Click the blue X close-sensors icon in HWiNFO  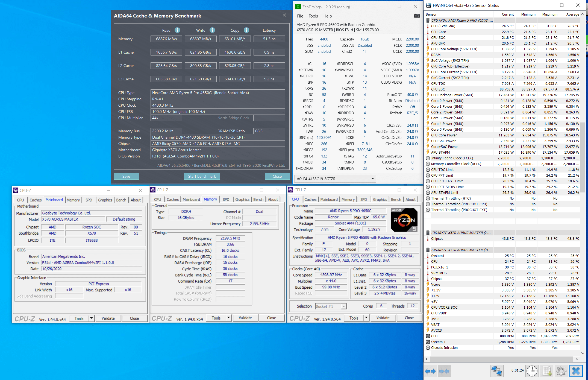(x=576, y=371)
